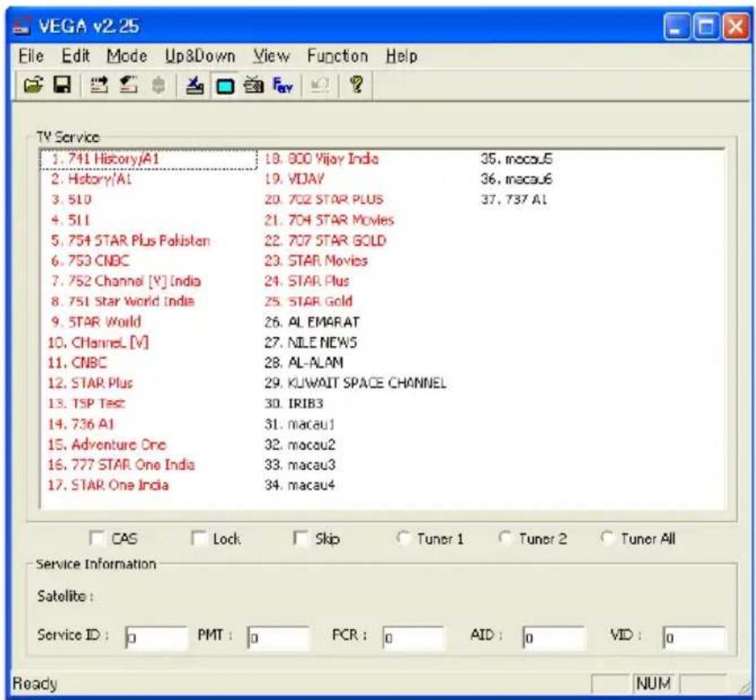Screen dimensions: 756x700
Task: Click the VID input field
Action: (x=694, y=638)
